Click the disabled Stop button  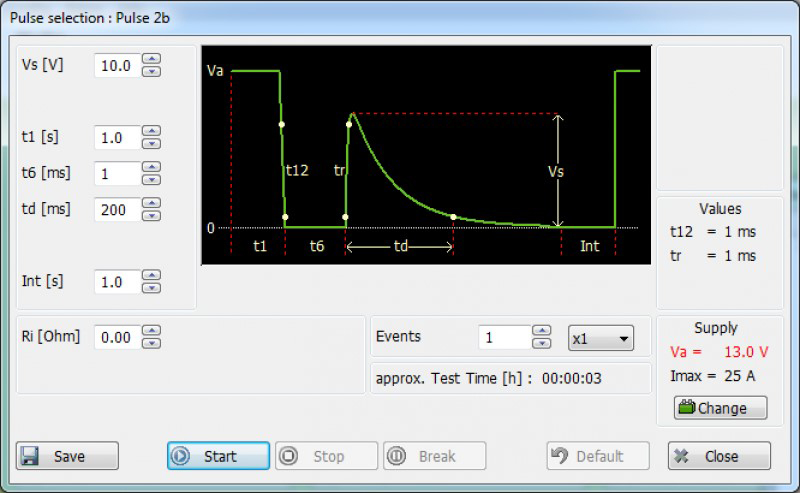[327, 456]
